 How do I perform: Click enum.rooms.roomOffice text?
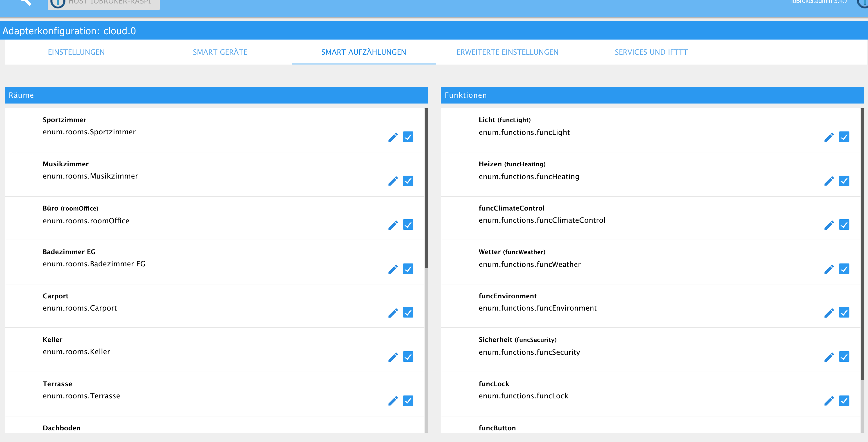pyautogui.click(x=86, y=220)
